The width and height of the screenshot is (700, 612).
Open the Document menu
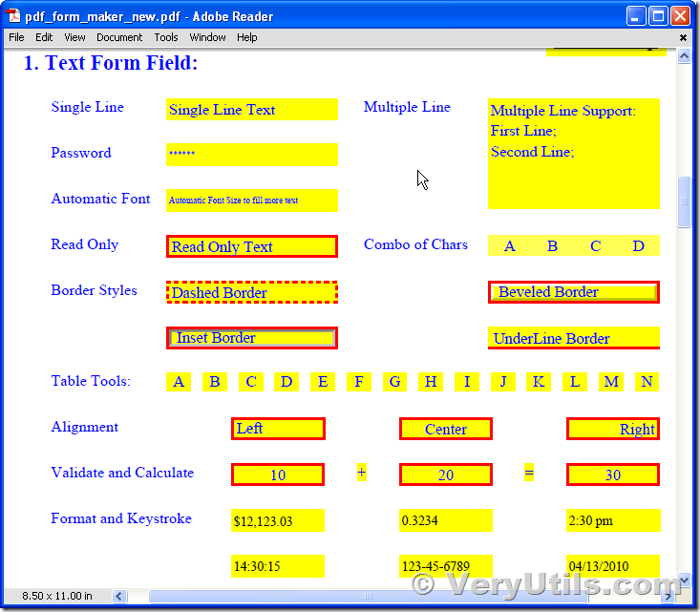[x=119, y=37]
